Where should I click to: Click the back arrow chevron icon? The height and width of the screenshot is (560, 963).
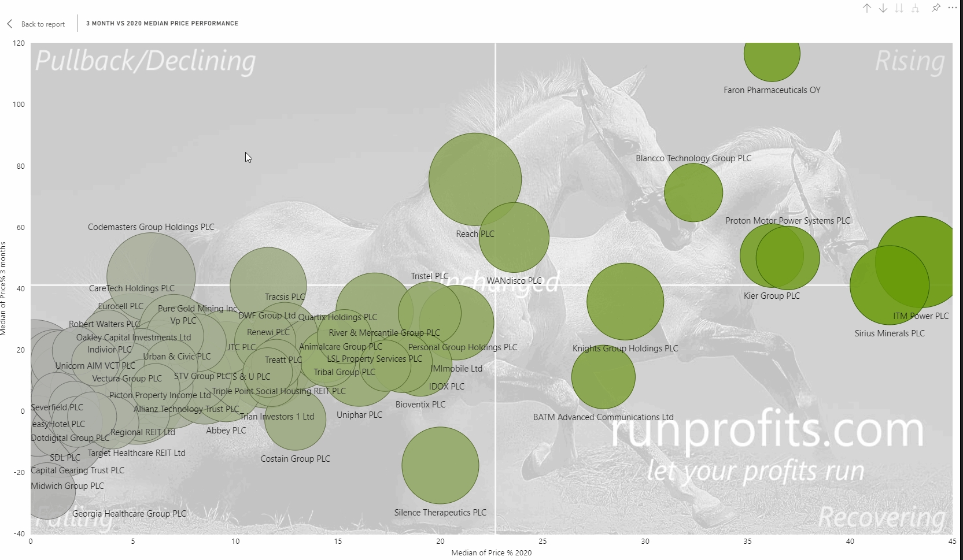[10, 24]
